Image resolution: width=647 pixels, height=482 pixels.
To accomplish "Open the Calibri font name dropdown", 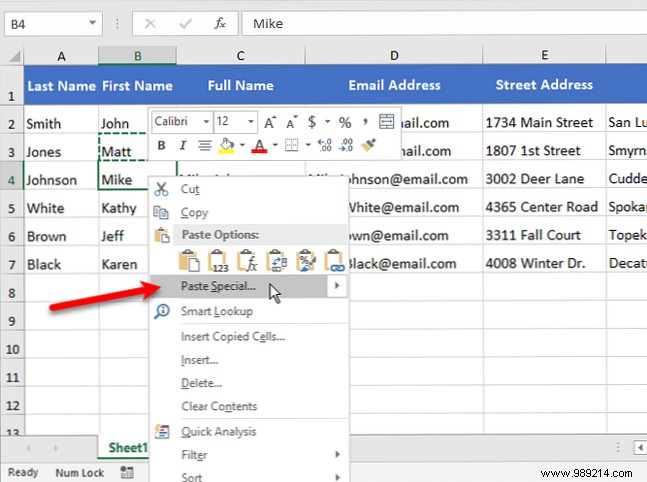I will (206, 122).
